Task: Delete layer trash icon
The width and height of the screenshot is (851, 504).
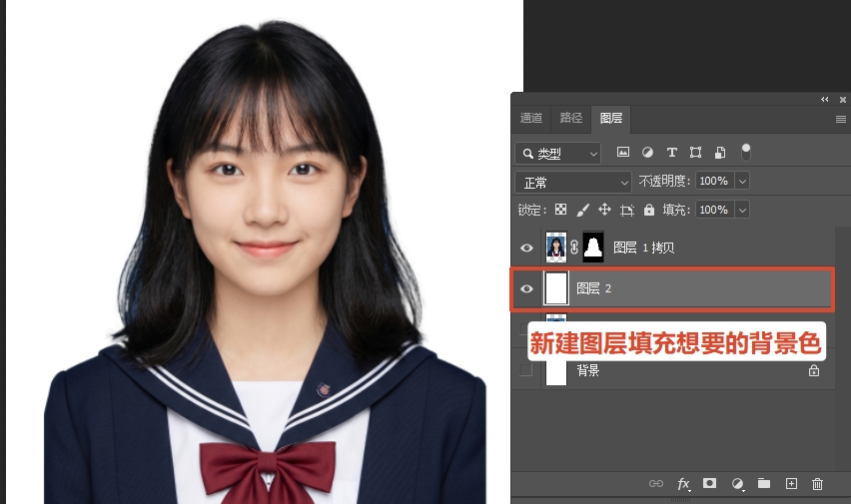Action: pyautogui.click(x=817, y=483)
